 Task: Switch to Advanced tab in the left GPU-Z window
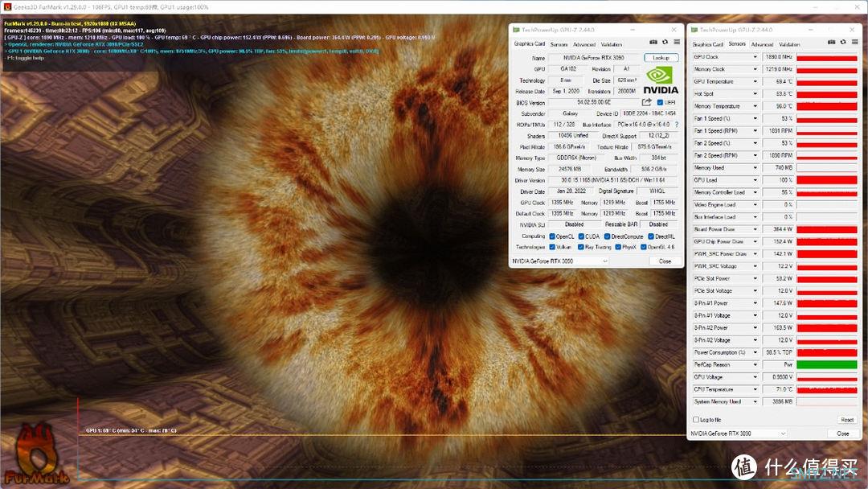point(584,44)
